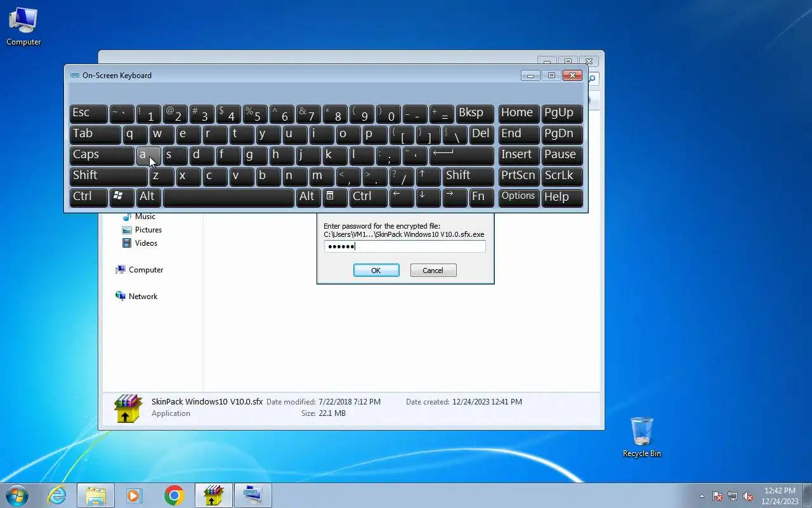Open the Computer desktop icon
The image size is (812, 508).
click(23, 27)
